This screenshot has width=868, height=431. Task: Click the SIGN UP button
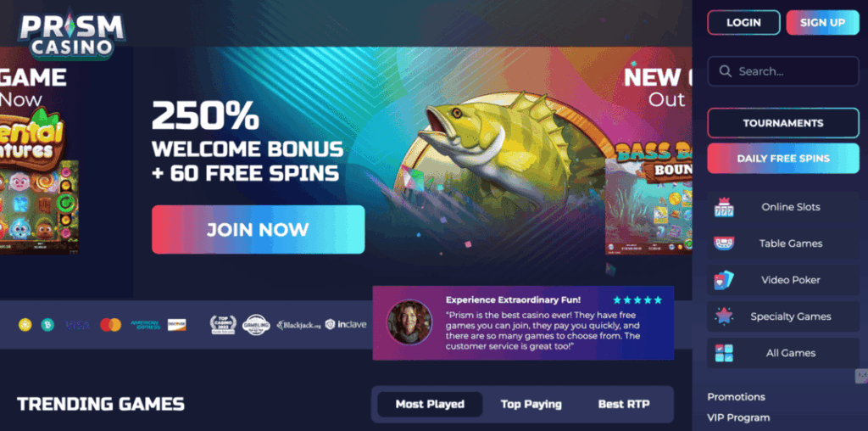click(x=822, y=23)
